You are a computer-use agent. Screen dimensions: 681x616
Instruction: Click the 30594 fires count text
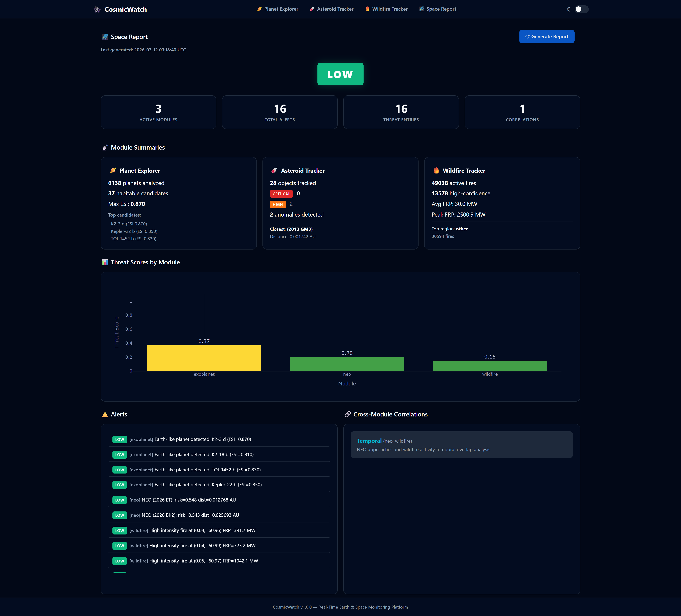[442, 236]
